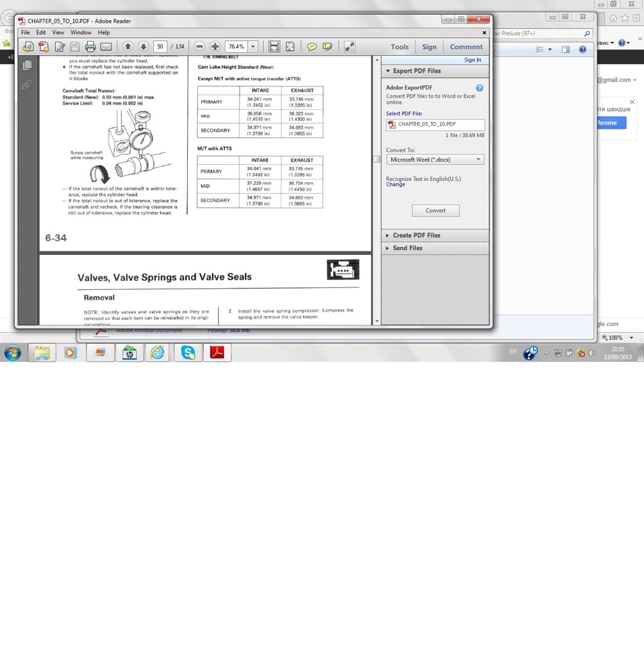Open the browser view options dropdown arrow
Image resolution: width=644 pixels, height=662 pixels.
pos(550,50)
